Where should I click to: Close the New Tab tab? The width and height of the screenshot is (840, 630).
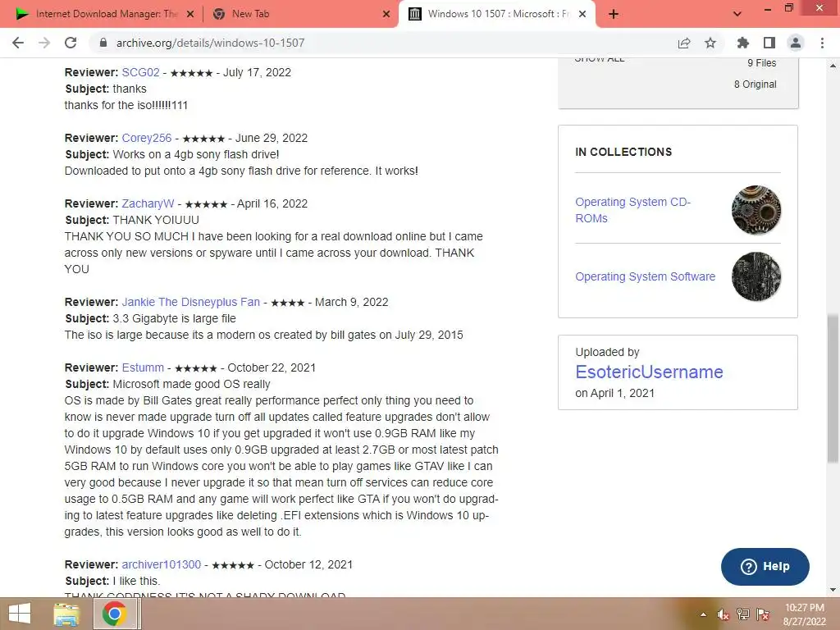click(x=386, y=15)
